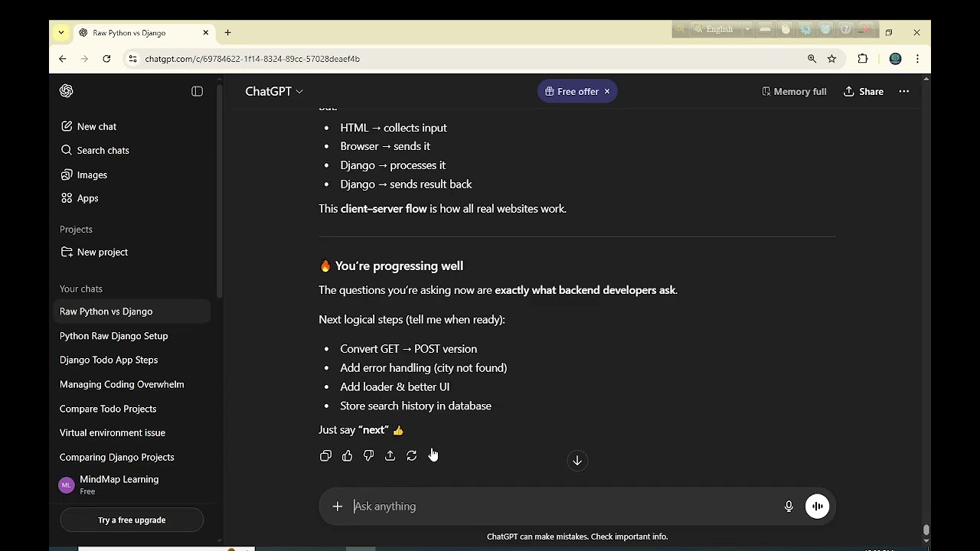The width and height of the screenshot is (980, 551).
Task: Jump to the latest message with the down arrow
Action: [577, 460]
